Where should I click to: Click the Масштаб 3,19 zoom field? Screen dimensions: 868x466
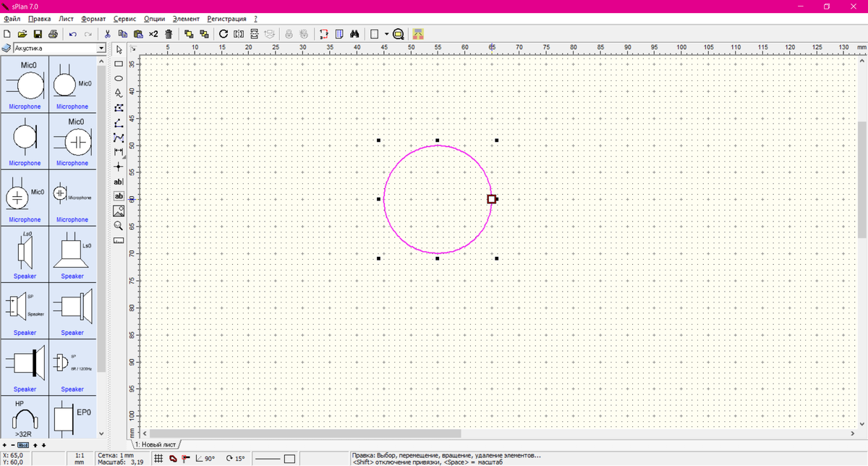pos(122,462)
